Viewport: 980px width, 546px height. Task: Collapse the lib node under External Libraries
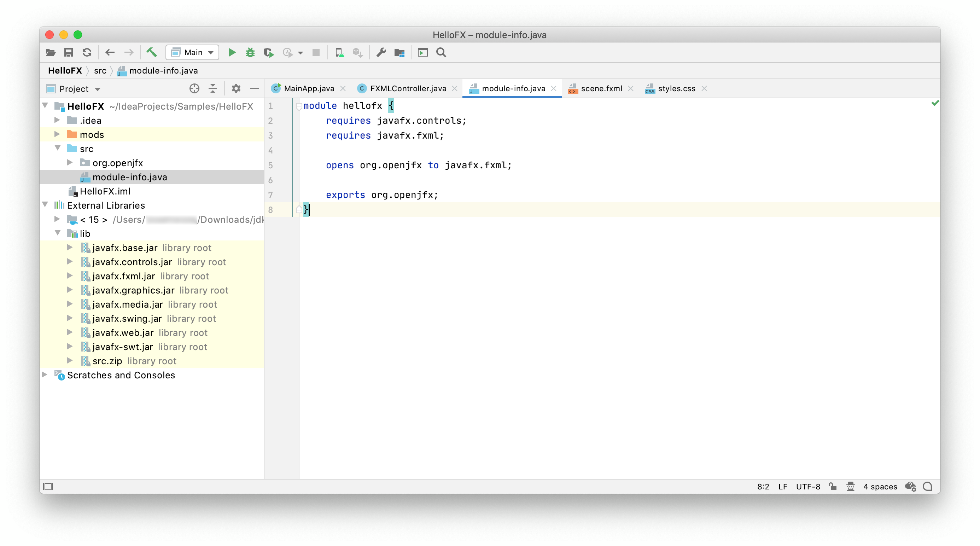(58, 233)
